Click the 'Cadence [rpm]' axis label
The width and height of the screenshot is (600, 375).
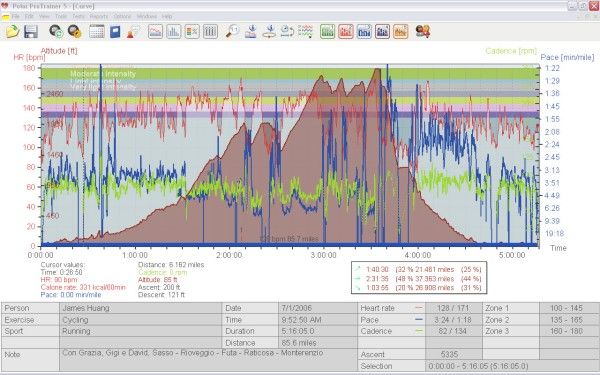[x=511, y=51]
